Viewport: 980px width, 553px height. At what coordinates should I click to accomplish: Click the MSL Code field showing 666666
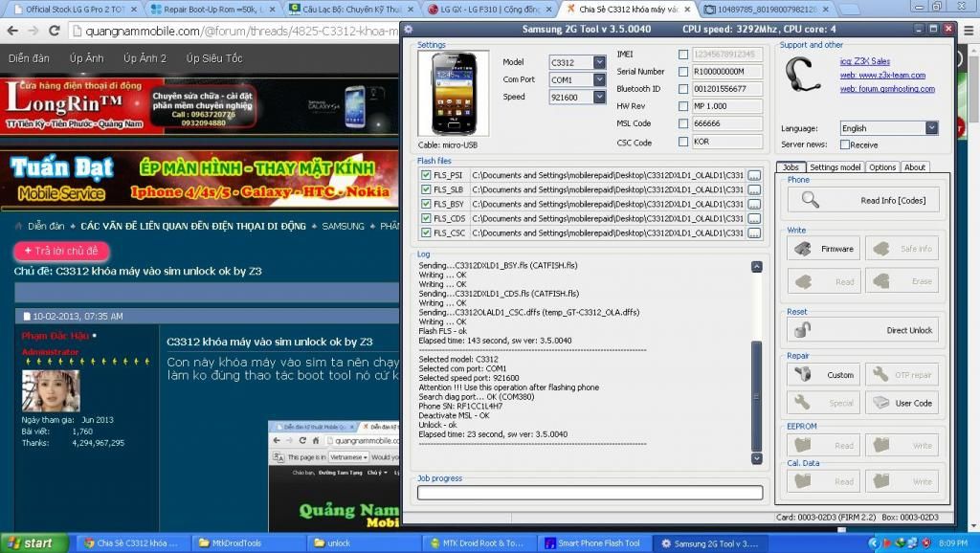pyautogui.click(x=727, y=123)
